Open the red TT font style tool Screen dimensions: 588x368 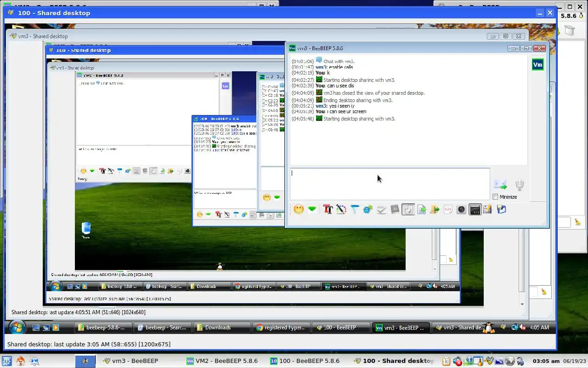click(328, 209)
